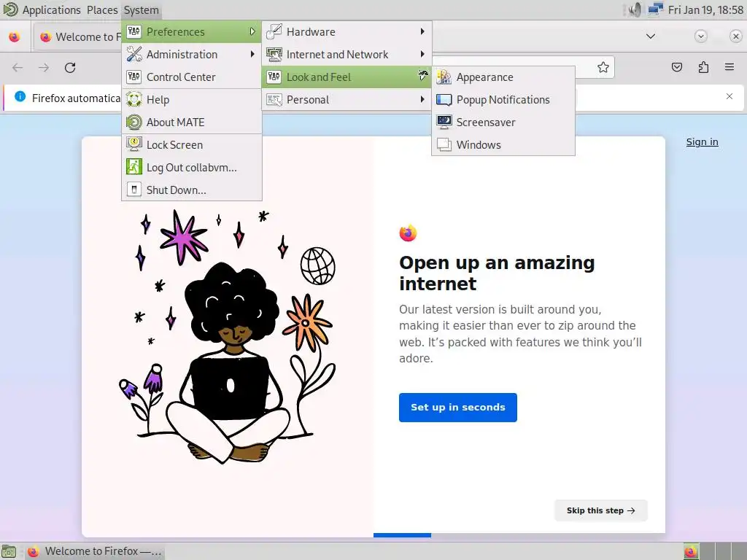Click the onboarding progress indicator bar
The height and width of the screenshot is (560, 747).
(x=402, y=535)
